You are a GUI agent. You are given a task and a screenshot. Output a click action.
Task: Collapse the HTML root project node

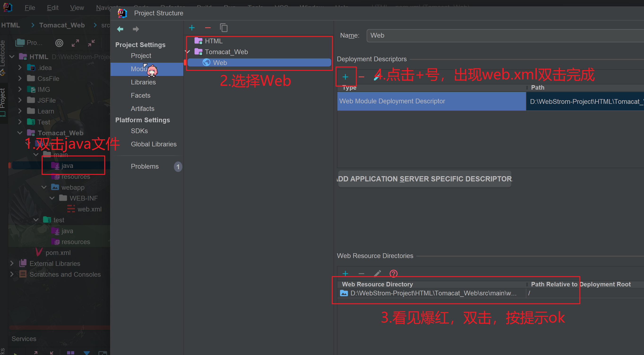point(12,57)
